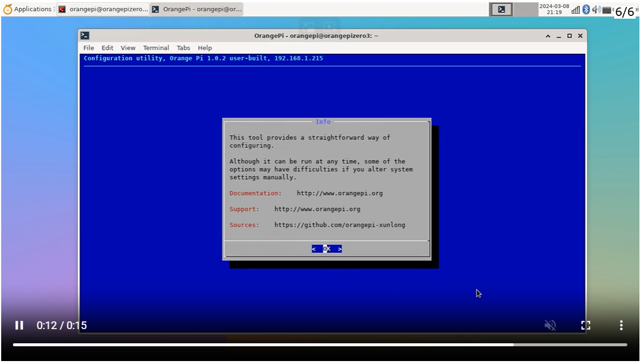This screenshot has height=364, width=643.
Task: Click the terminal icon in the window title bar
Action: point(85,36)
